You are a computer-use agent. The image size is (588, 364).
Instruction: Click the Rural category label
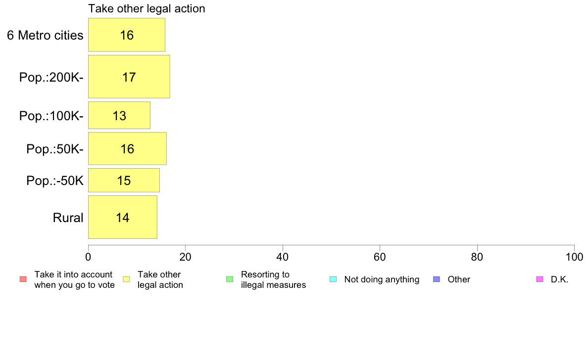68,218
